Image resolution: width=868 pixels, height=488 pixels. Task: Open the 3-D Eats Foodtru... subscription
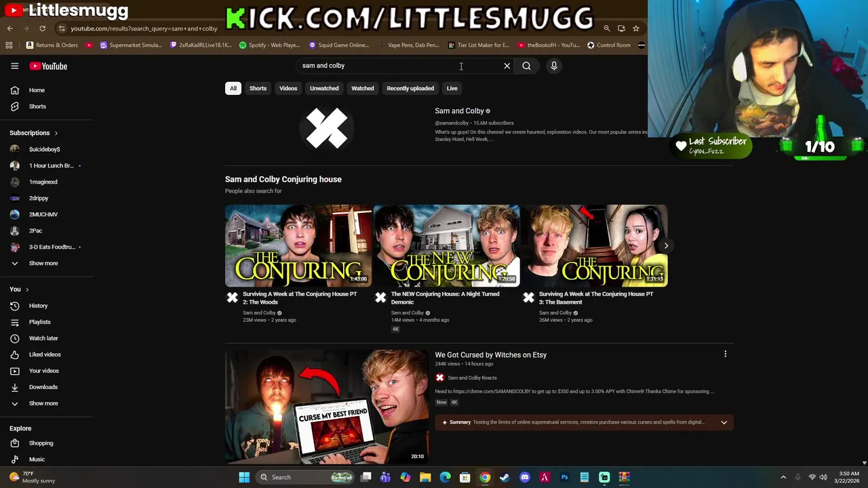point(46,247)
